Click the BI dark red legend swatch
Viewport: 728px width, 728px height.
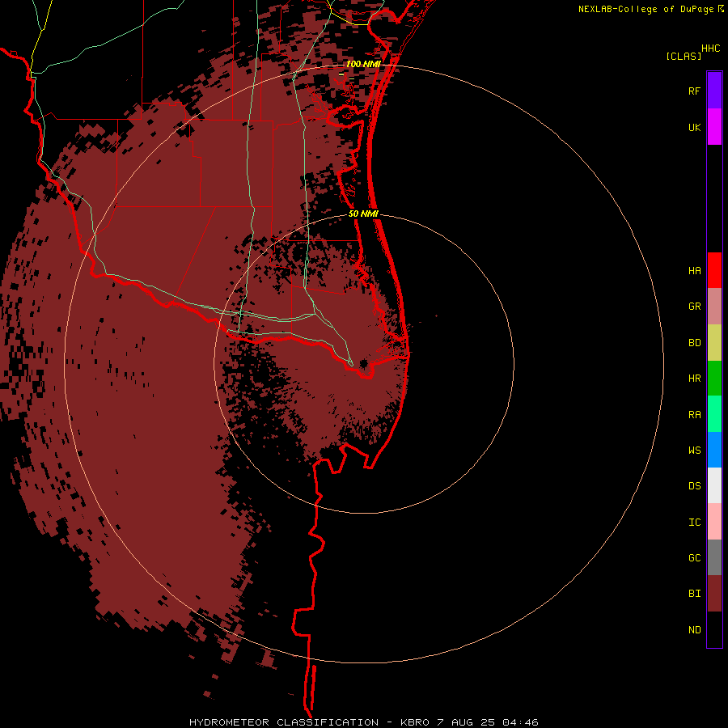click(714, 594)
